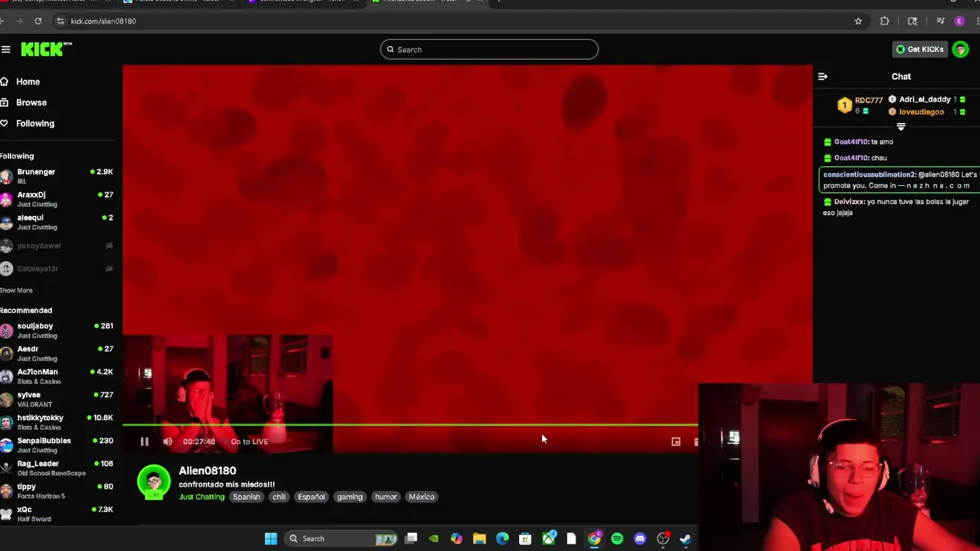Open offline channel Cataleya13r
This screenshot has height=551, width=980.
[57, 269]
